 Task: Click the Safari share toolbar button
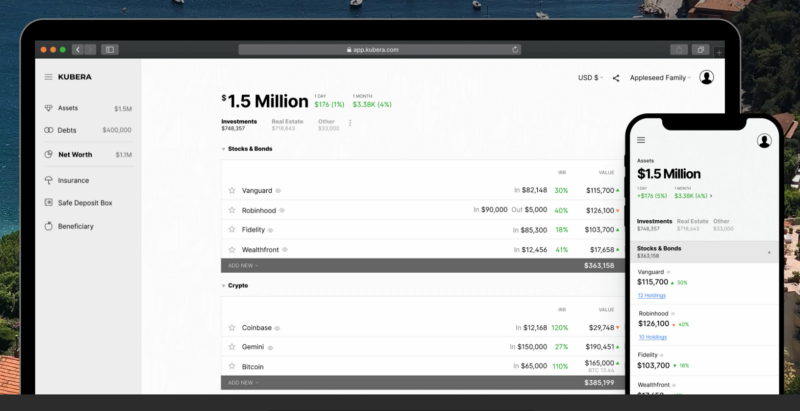point(679,49)
